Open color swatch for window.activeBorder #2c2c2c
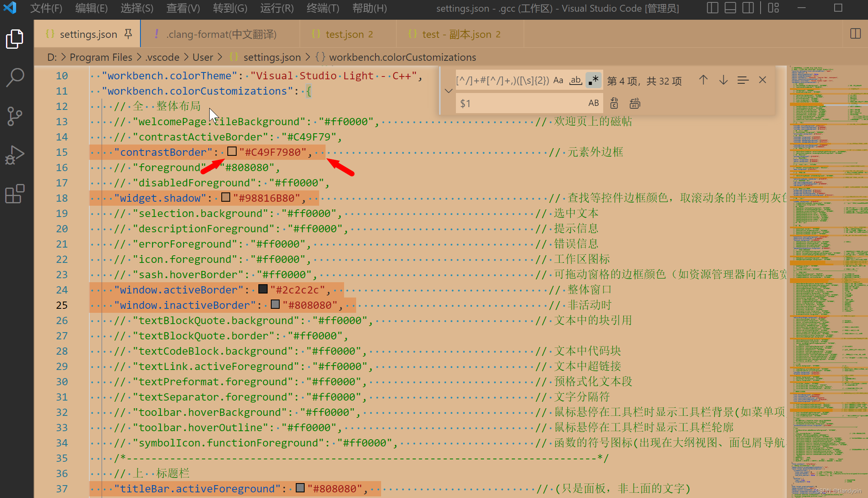 (x=263, y=289)
